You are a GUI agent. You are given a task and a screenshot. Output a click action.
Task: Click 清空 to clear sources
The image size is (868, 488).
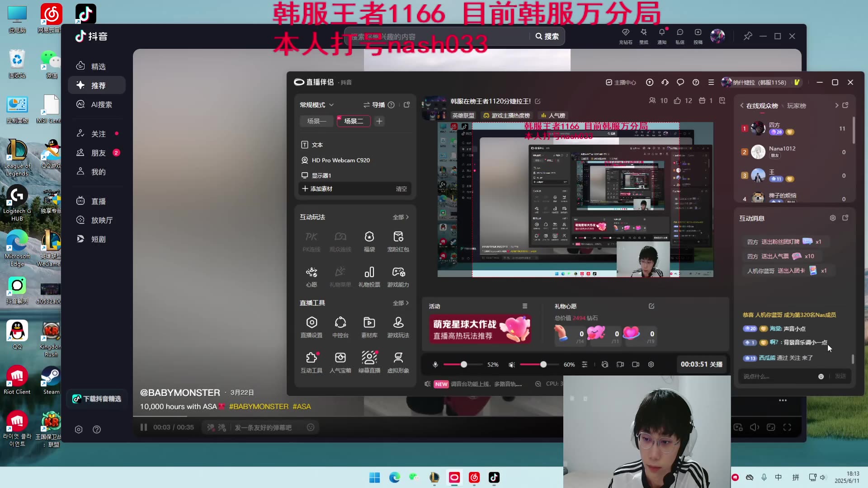(401, 189)
